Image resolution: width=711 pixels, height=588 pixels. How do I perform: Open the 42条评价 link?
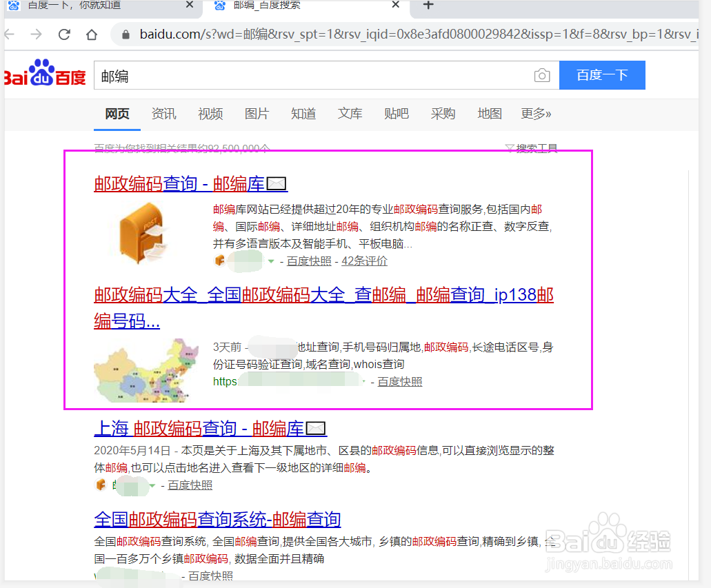tap(364, 261)
